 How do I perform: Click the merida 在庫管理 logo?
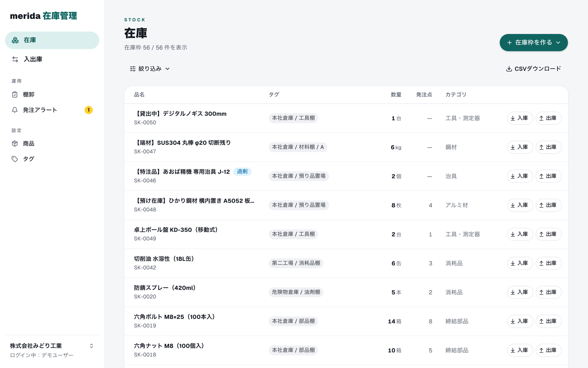43,16
